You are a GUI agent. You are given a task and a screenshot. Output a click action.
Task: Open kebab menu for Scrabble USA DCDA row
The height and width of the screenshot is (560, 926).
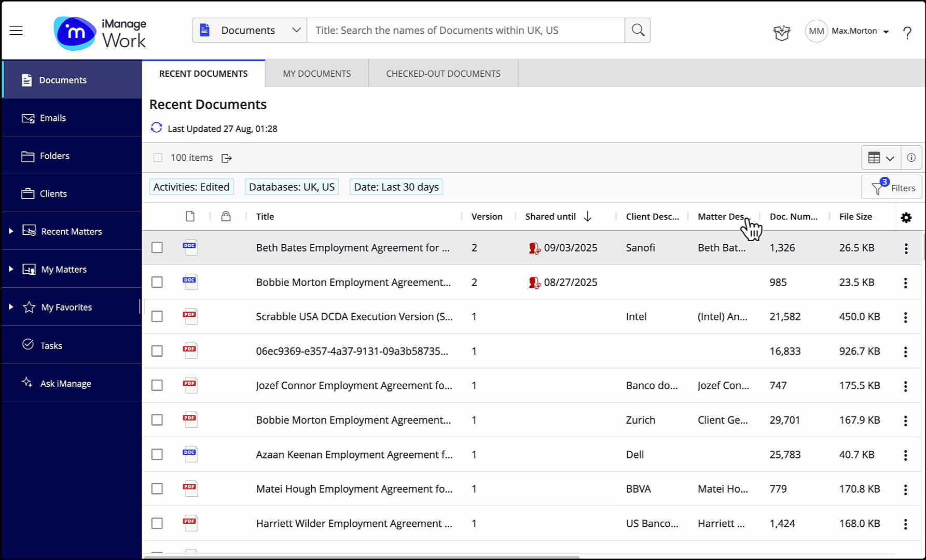point(905,317)
